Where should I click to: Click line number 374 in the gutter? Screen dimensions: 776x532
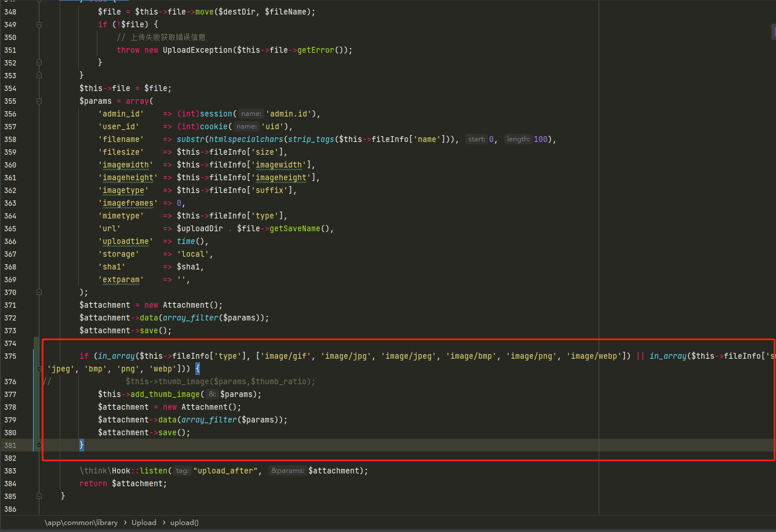[10, 343]
